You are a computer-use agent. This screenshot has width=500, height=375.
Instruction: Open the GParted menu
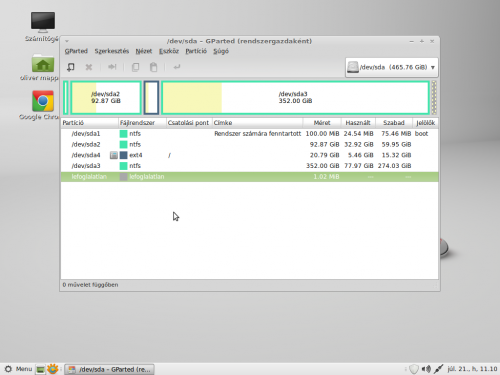76,51
